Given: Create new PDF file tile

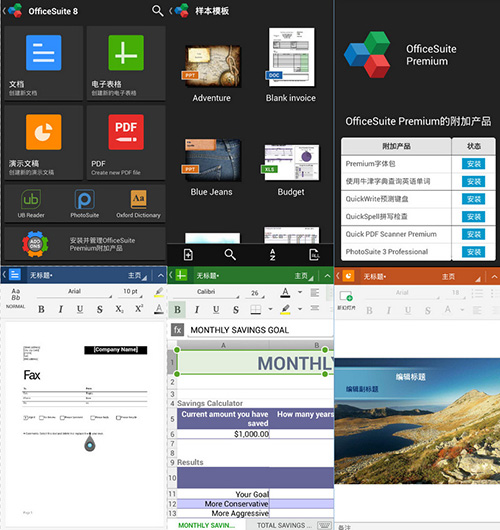Looking at the screenshot, I should (126, 142).
